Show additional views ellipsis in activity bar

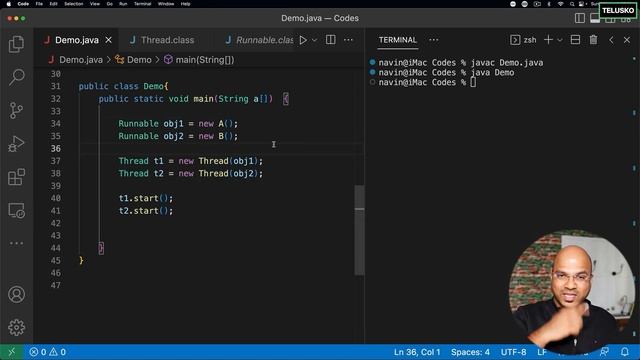pos(16,243)
